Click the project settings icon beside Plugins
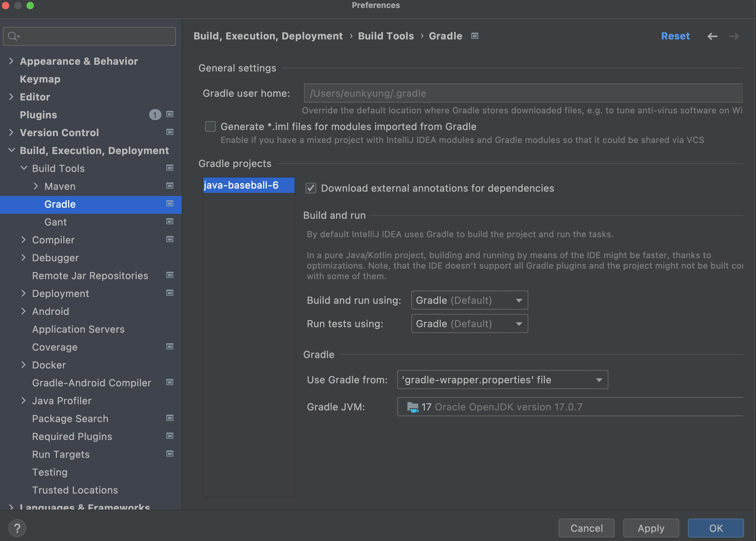 (169, 114)
